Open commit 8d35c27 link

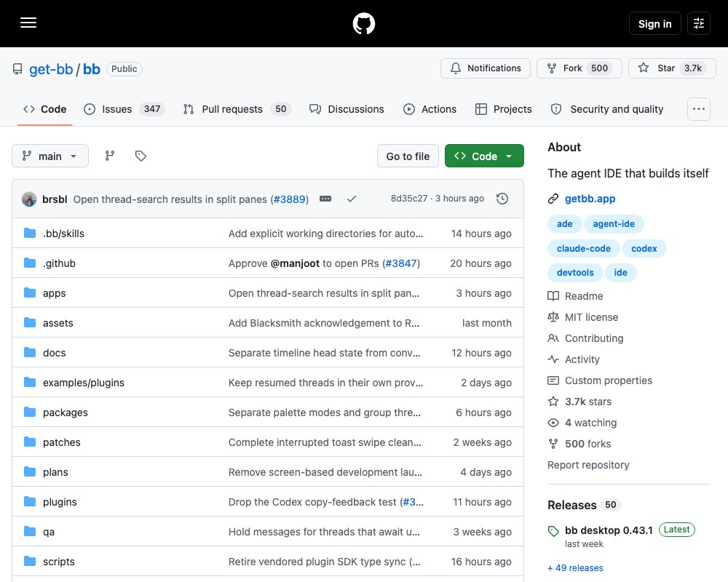click(x=409, y=198)
